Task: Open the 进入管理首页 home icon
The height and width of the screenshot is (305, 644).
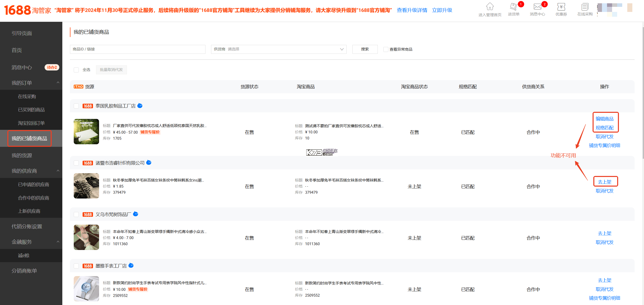Action: coord(490,6)
